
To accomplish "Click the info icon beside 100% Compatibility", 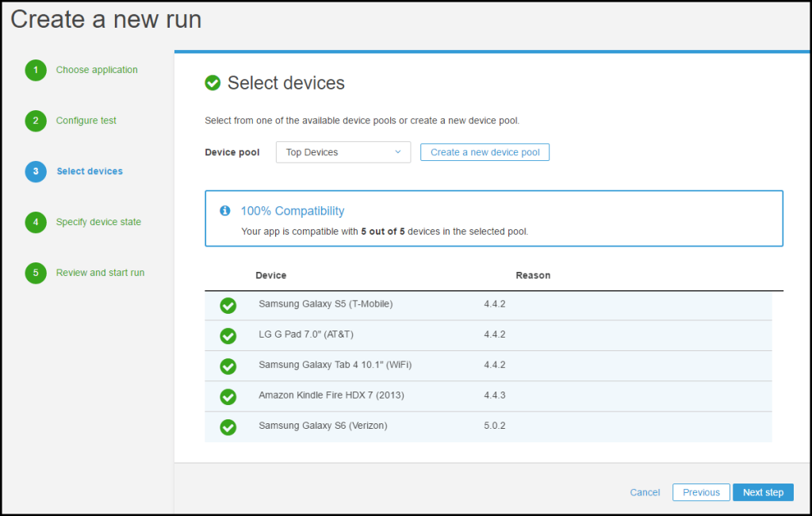I will pos(225,211).
